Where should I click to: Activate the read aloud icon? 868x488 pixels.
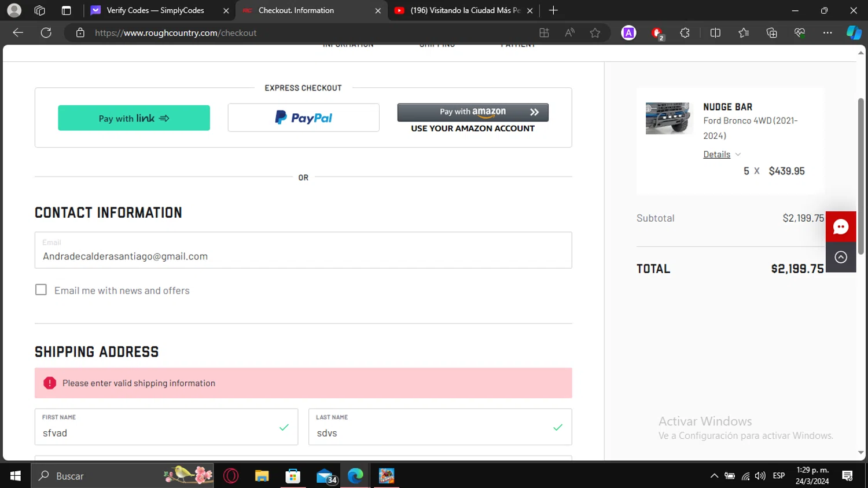click(570, 33)
